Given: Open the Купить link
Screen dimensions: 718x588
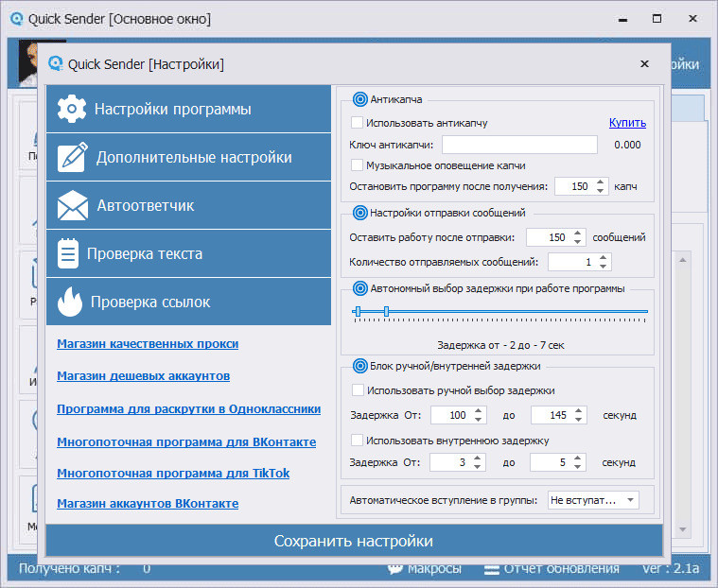Looking at the screenshot, I should point(626,123).
